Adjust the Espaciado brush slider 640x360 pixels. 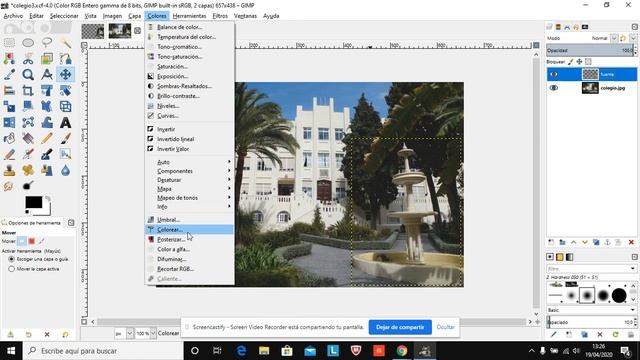click(591, 322)
